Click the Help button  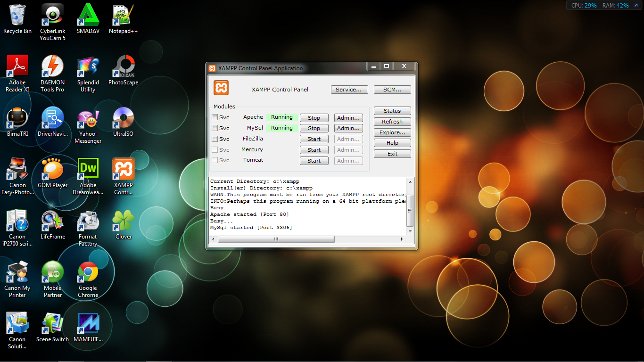[x=392, y=143]
